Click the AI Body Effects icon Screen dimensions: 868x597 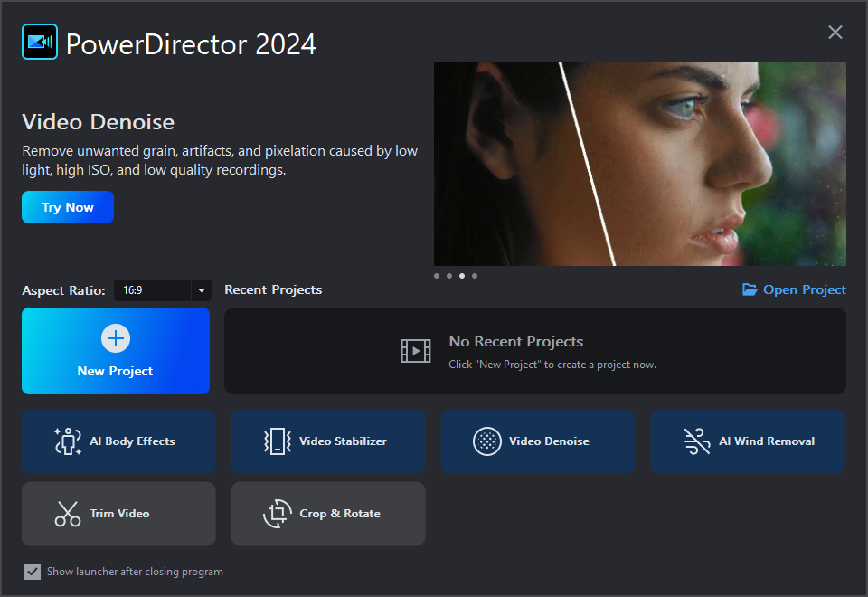pyautogui.click(x=68, y=441)
